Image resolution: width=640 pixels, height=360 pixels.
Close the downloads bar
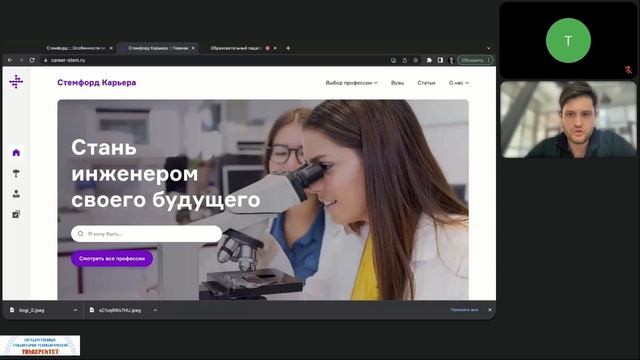tap(490, 310)
